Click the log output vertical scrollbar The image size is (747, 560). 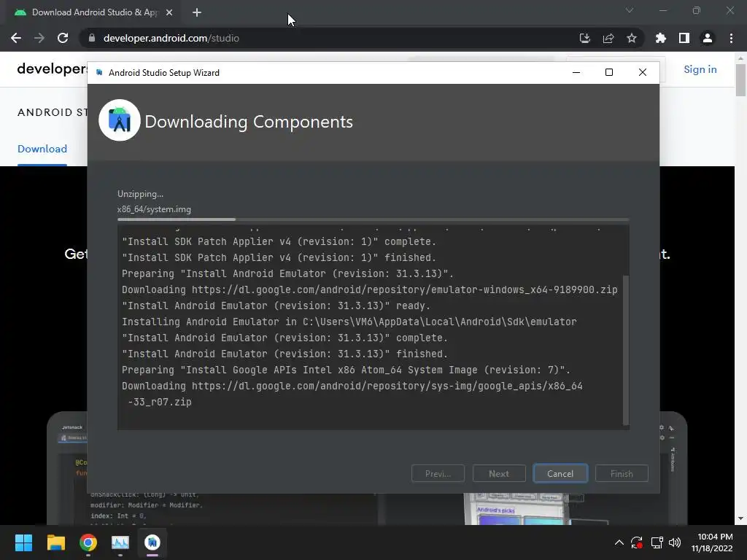pyautogui.click(x=625, y=350)
